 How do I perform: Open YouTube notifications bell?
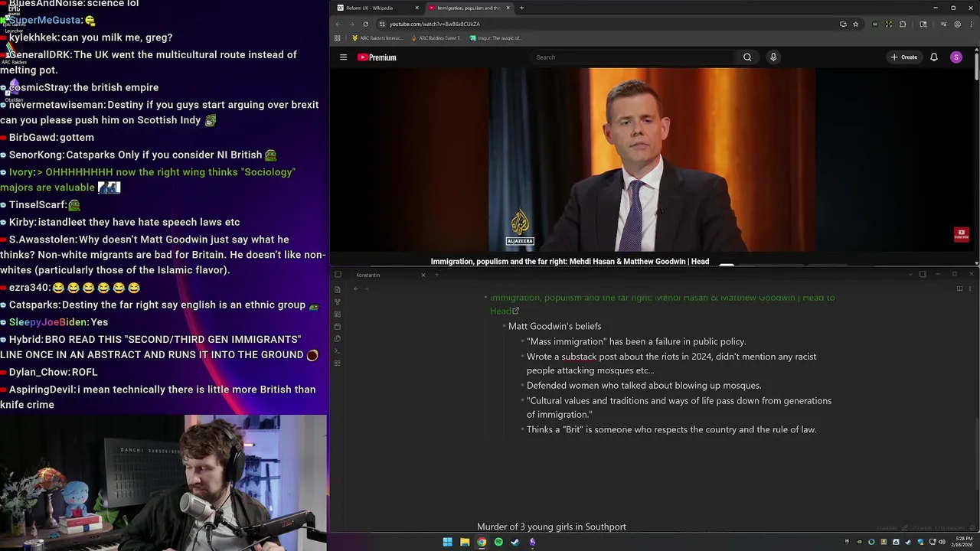(x=934, y=57)
